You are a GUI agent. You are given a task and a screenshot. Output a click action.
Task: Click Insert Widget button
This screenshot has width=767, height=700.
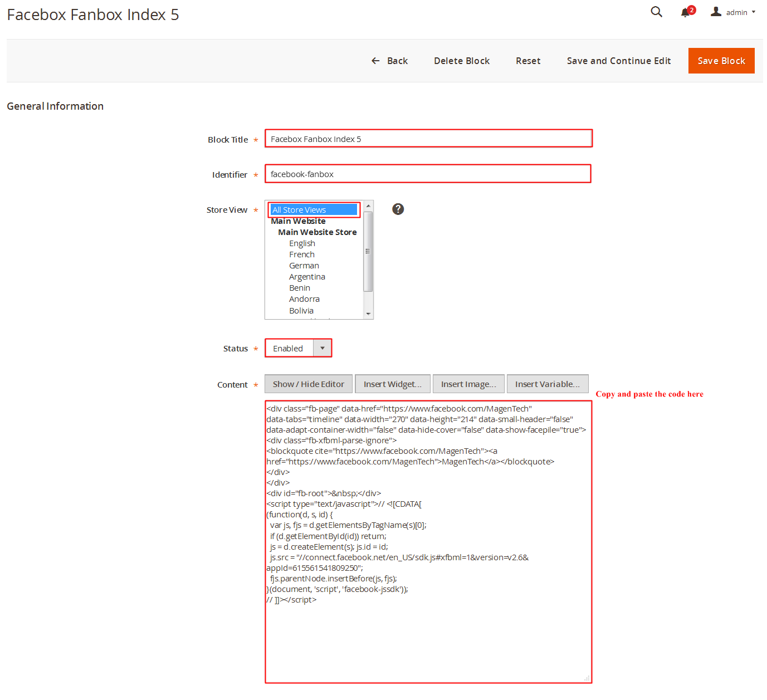tap(393, 384)
